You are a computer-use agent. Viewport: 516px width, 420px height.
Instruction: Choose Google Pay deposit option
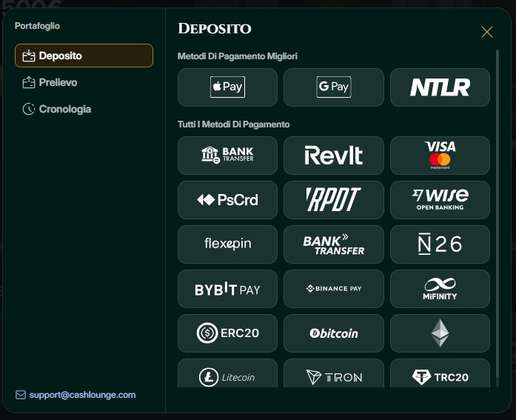(334, 87)
